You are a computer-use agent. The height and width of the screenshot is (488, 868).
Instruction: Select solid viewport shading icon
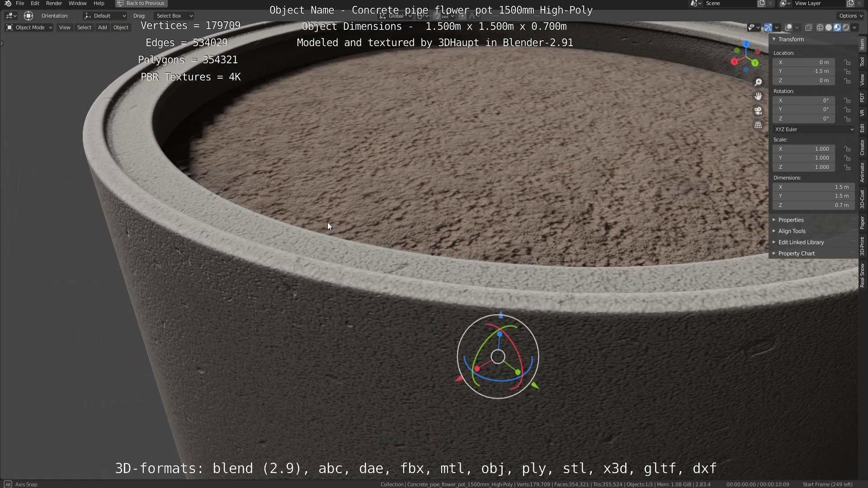(x=829, y=28)
